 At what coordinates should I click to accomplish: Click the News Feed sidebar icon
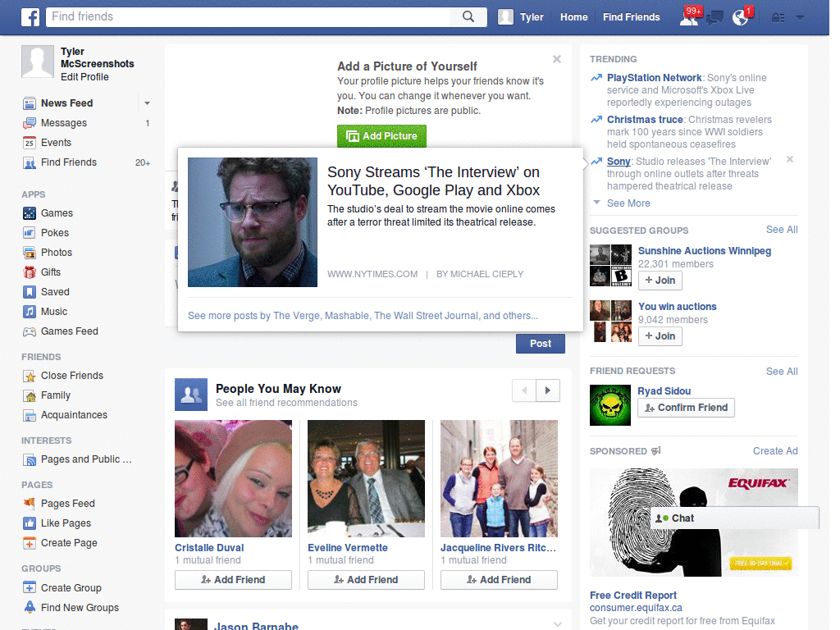(30, 103)
